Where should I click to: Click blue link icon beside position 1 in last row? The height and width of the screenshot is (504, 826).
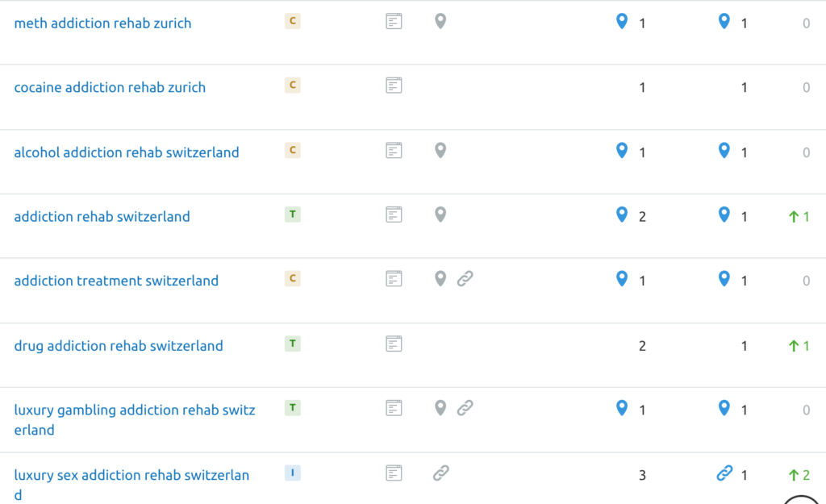click(x=724, y=473)
